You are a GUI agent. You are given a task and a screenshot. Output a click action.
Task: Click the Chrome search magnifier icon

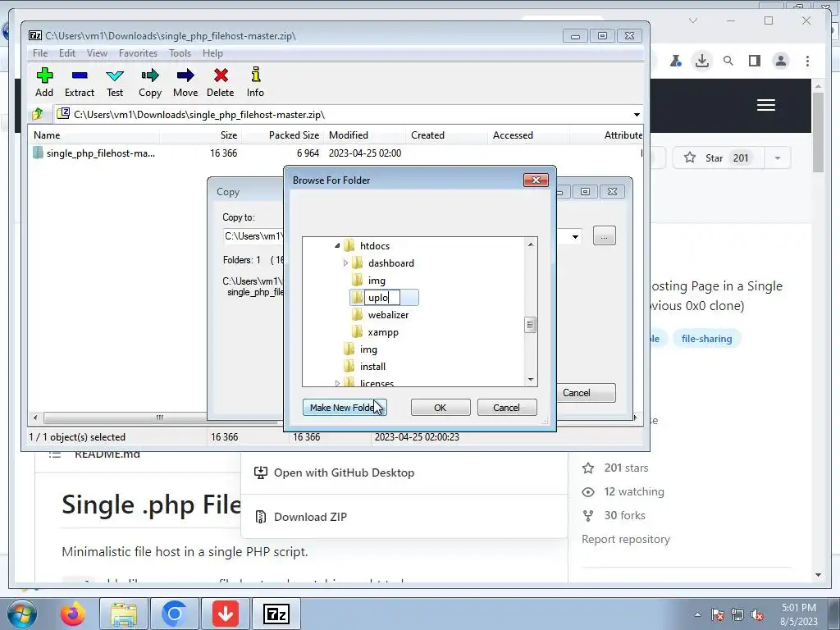tap(728, 61)
